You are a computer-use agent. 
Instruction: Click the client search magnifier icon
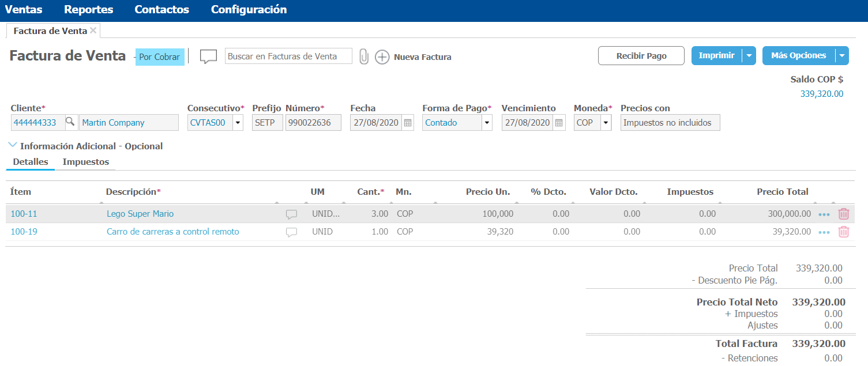[70, 122]
